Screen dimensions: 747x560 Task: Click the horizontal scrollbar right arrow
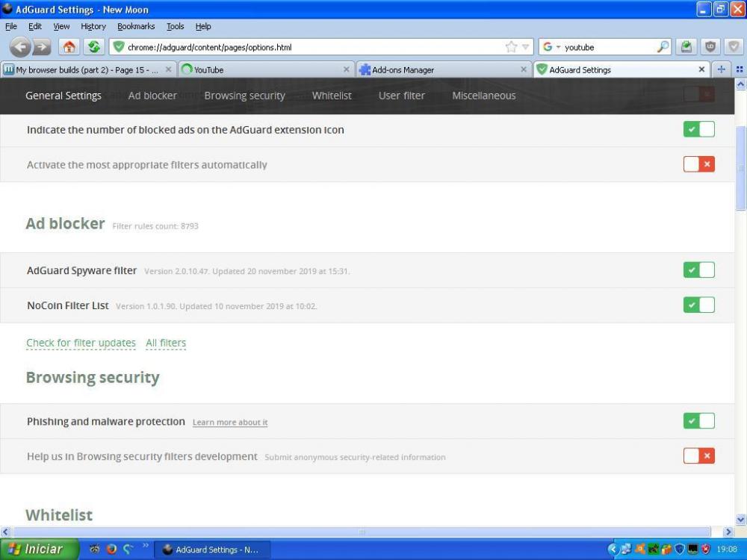click(x=728, y=532)
